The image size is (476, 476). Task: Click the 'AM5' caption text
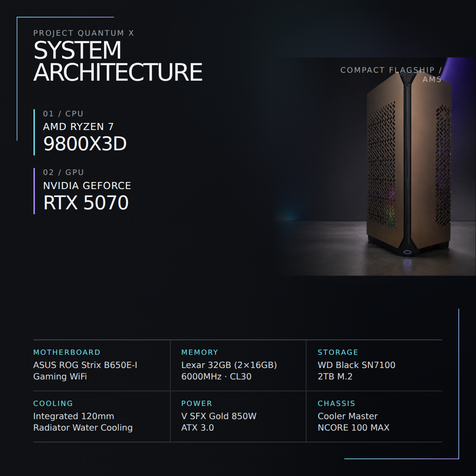point(432,79)
